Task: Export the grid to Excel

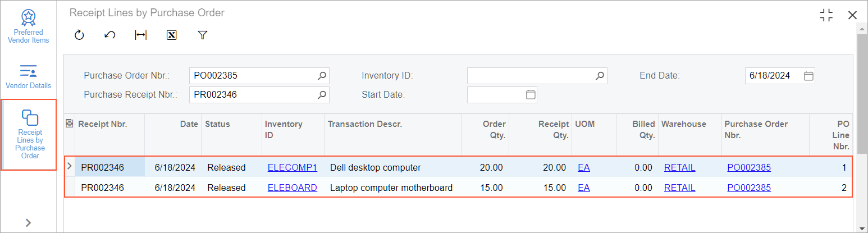Action: (x=172, y=35)
